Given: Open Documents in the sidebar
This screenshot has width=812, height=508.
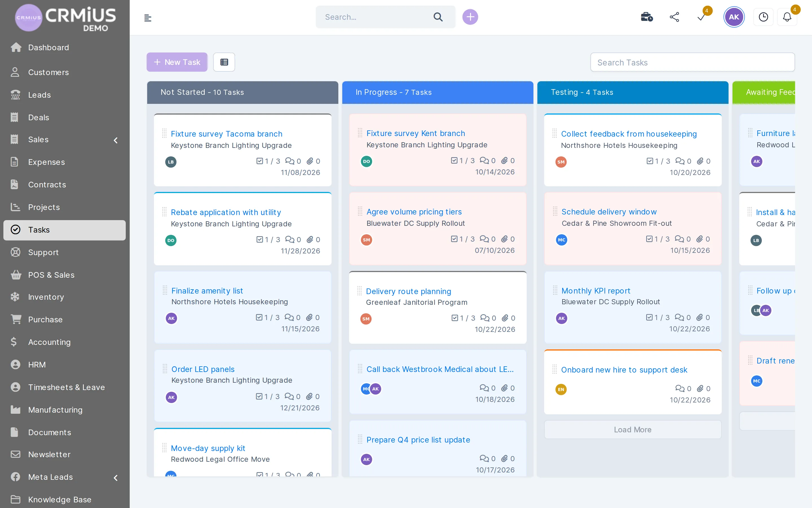Looking at the screenshot, I should pos(64,432).
